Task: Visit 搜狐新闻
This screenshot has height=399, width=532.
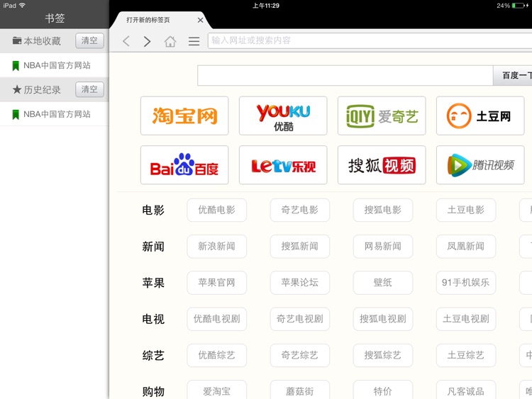Action: point(300,247)
